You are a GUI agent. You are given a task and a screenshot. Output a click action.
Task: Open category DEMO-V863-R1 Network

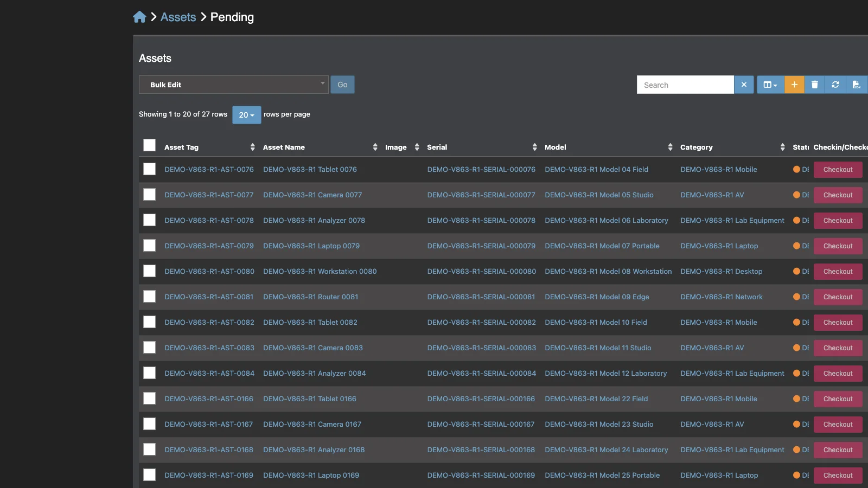click(x=722, y=297)
